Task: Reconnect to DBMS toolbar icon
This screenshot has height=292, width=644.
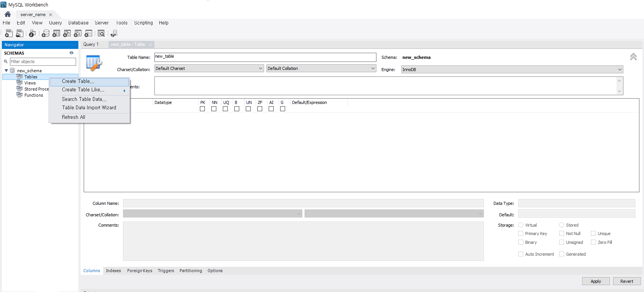Action: [114, 34]
